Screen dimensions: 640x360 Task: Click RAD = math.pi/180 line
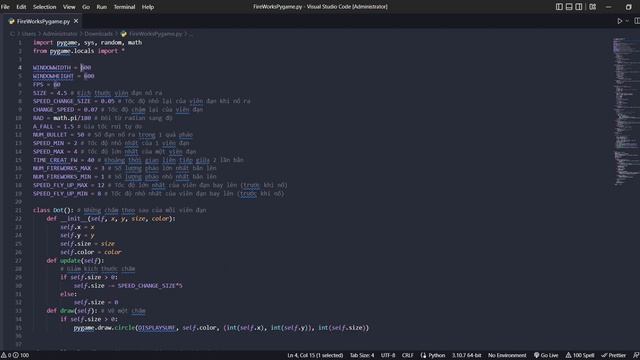(x=102, y=118)
